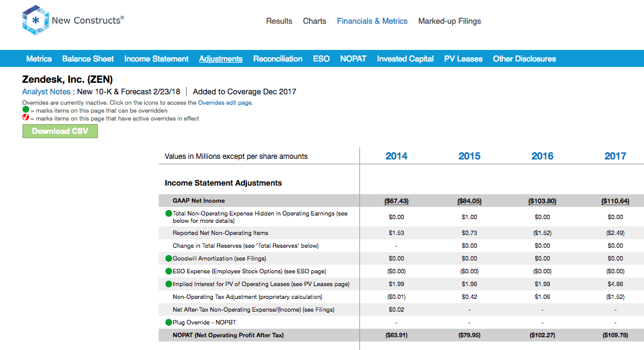Click GAAP Net Income 2016 value ($103.80)
This screenshot has width=644, height=350.
click(x=542, y=201)
